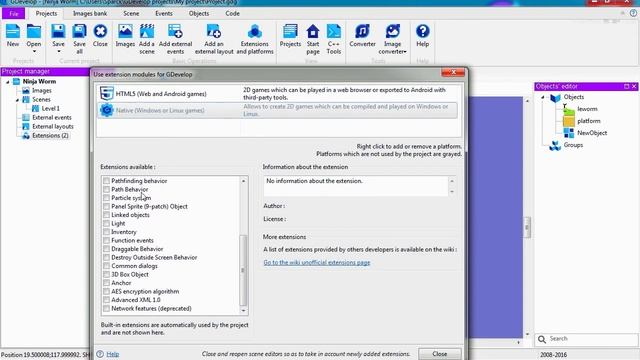This screenshot has height=360, width=640.
Task: Show the Projects view icon
Action: coord(290,32)
